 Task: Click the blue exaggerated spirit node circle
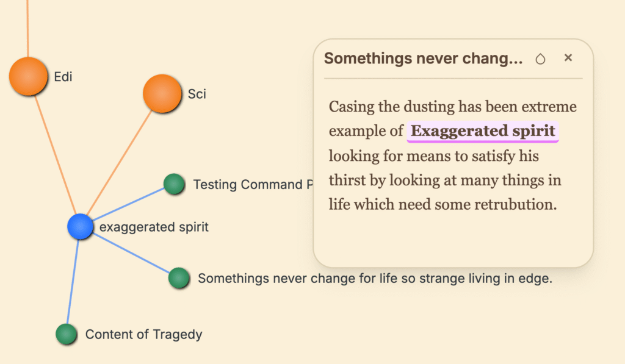click(x=80, y=227)
